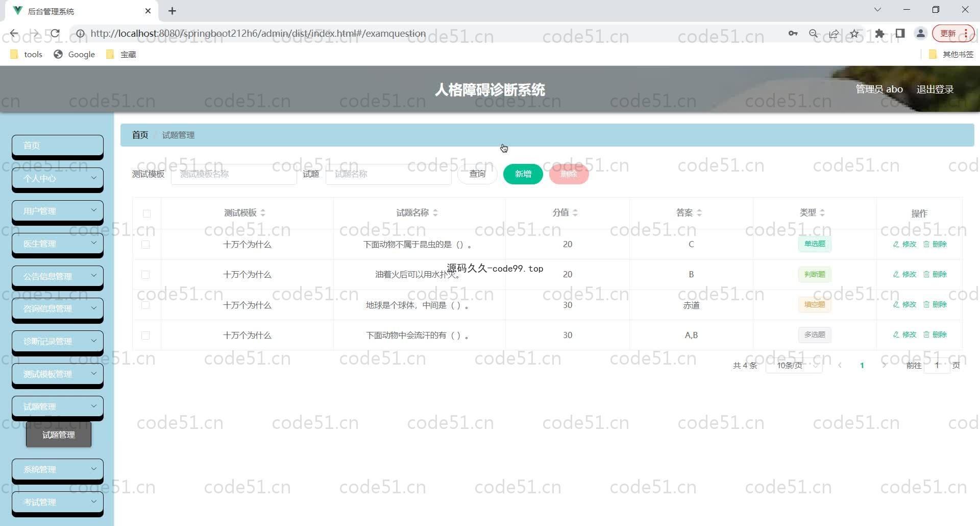Expand the 公告信息管理 sidebar menu
The height and width of the screenshot is (526, 980).
tap(58, 276)
